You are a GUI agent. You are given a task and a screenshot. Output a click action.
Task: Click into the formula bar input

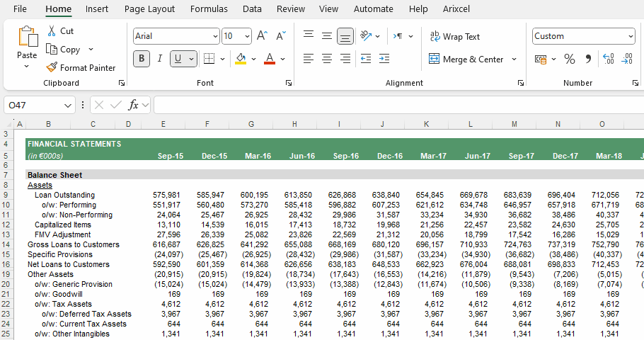pos(398,106)
